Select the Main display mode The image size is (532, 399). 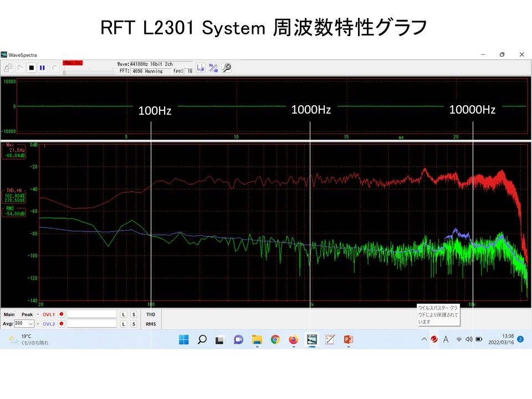pos(9,314)
